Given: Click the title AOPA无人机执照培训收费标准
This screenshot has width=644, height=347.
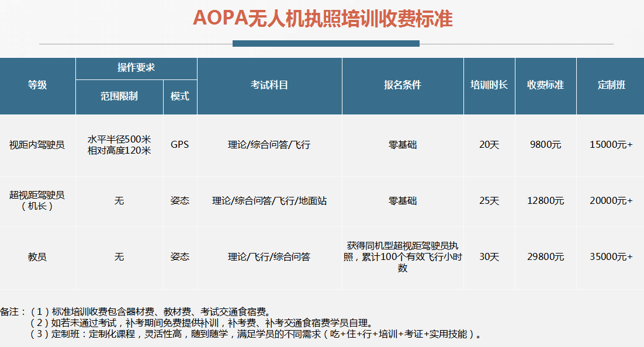Looking at the screenshot, I should pos(323,19).
